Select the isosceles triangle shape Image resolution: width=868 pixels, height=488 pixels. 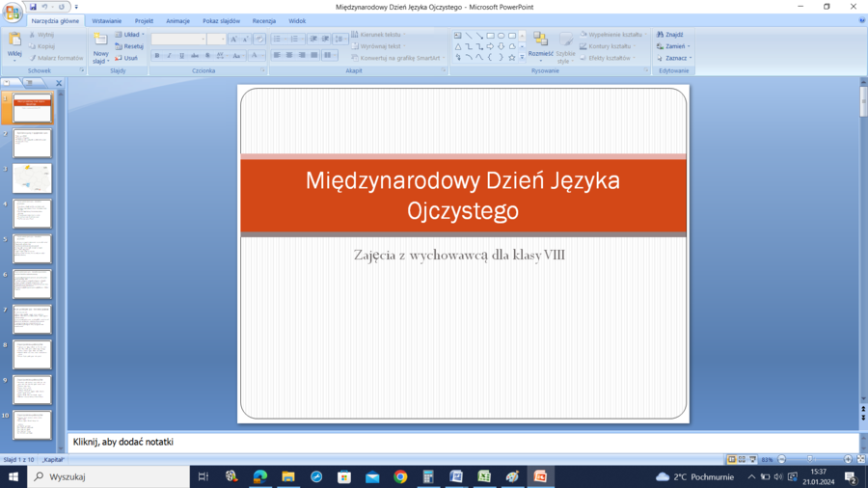(x=458, y=46)
